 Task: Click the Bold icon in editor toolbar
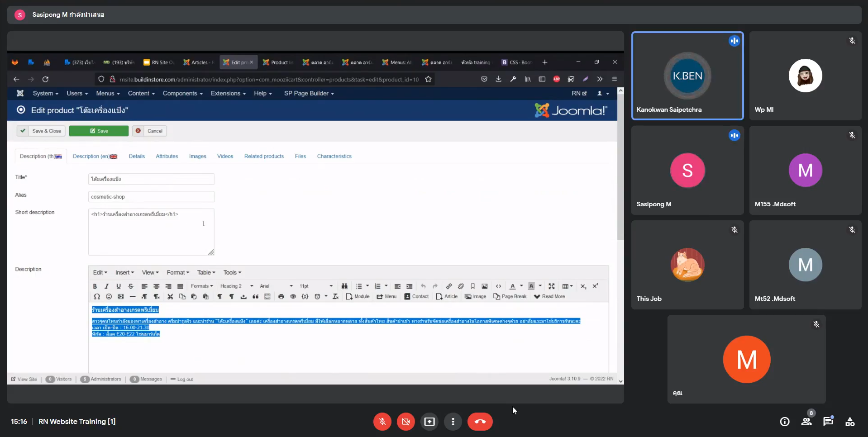coord(95,286)
